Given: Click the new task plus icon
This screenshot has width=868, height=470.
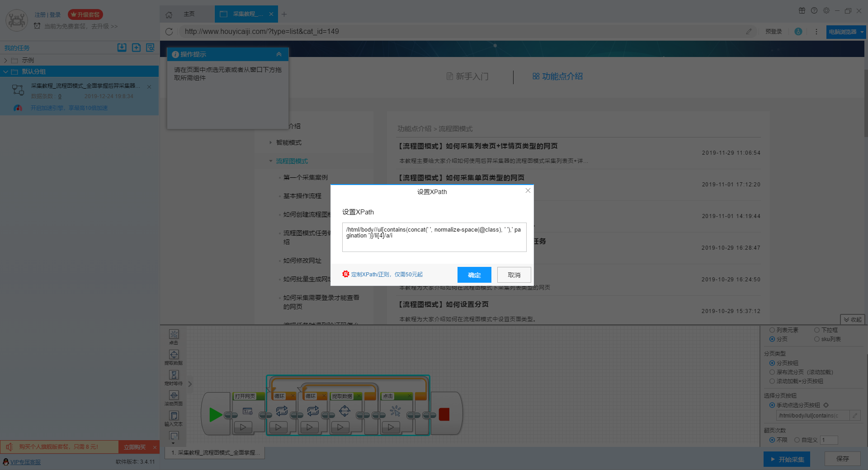Looking at the screenshot, I should pyautogui.click(x=136, y=47).
